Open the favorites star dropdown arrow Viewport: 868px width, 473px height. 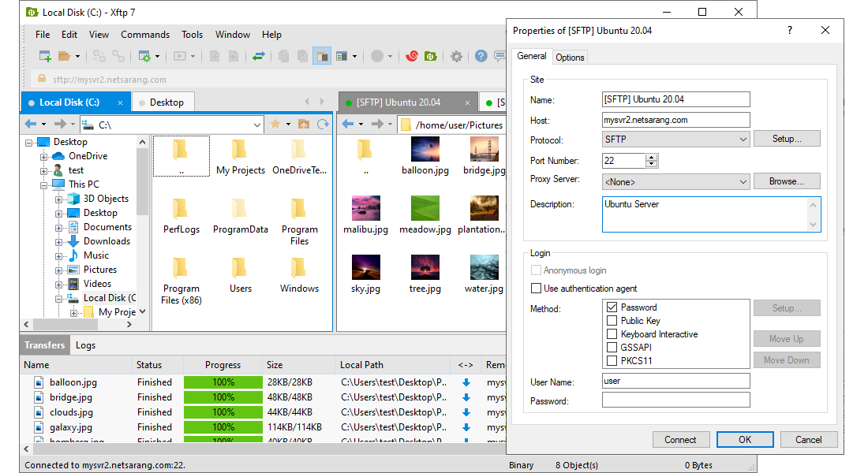288,125
